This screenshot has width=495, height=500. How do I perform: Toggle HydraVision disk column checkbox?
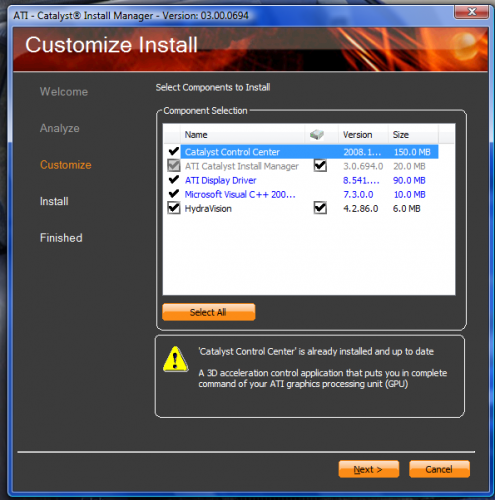coord(320,208)
